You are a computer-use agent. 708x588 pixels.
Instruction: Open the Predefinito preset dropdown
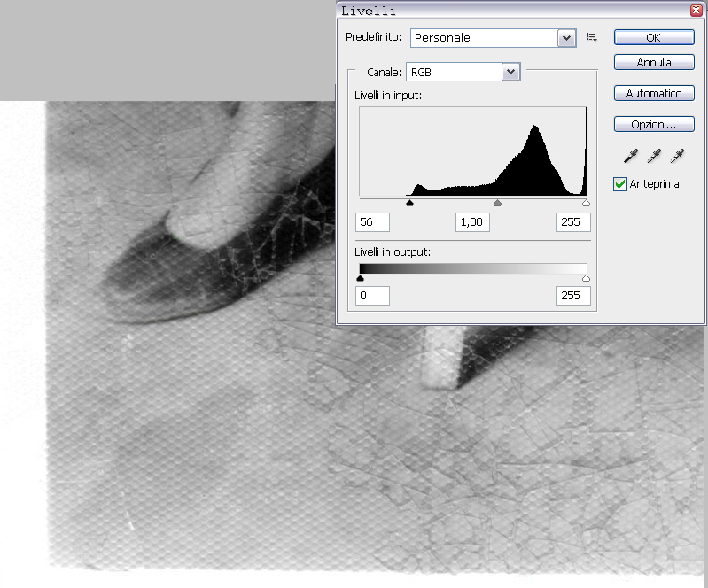click(x=566, y=38)
